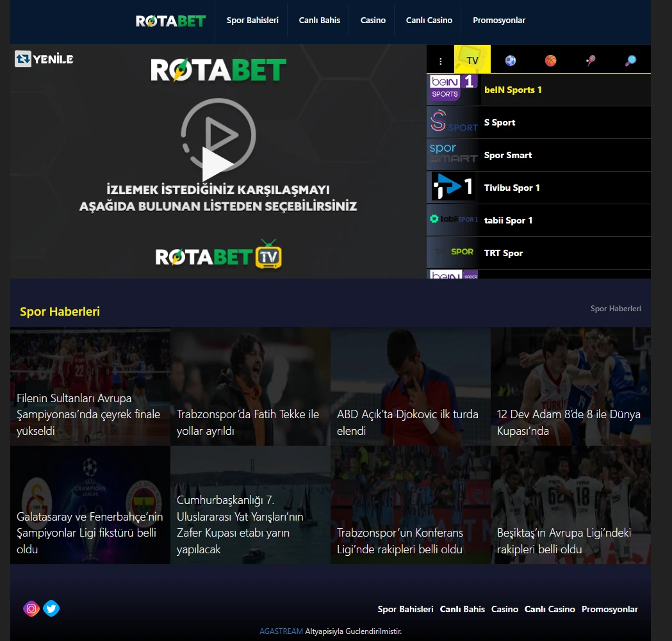Screen dimensions: 672x641
Task: Select tabii Spor 1 channel name
Action: 508,220
